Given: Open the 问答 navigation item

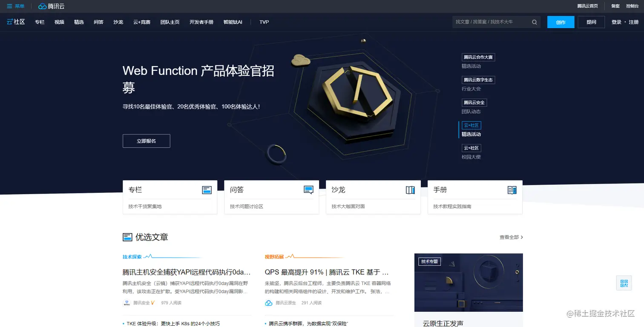Looking at the screenshot, I should tap(98, 22).
